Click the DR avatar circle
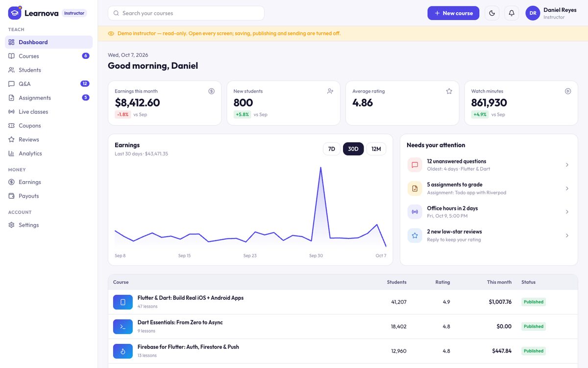Screen dimensions: 588x368 [533, 13]
